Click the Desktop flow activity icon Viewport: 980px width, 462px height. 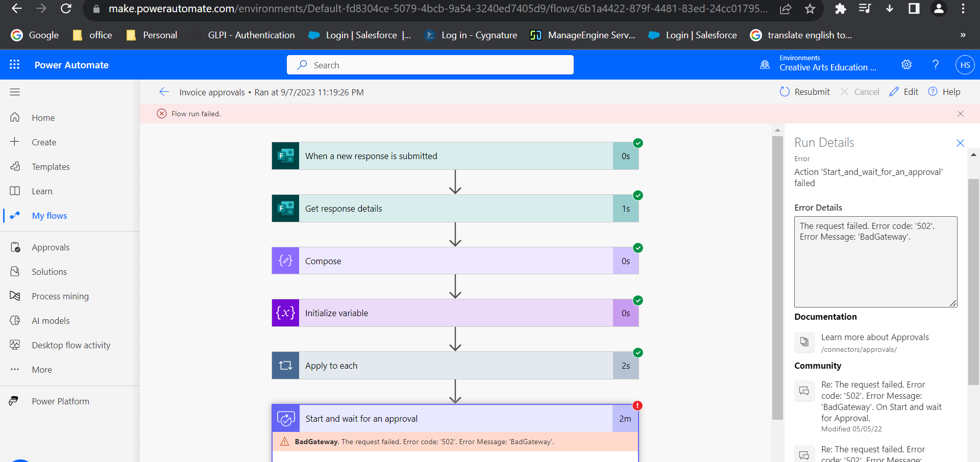(15, 345)
